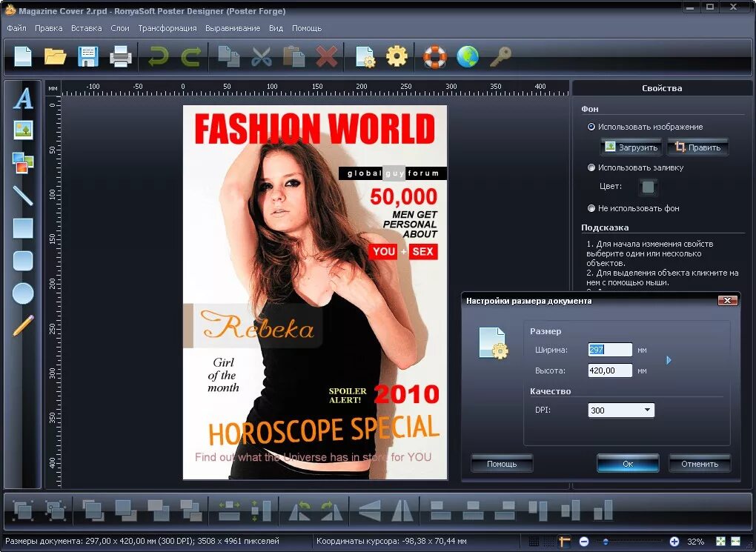Open program settings using the gear icon
This screenshot has width=756, height=552.
(x=397, y=56)
